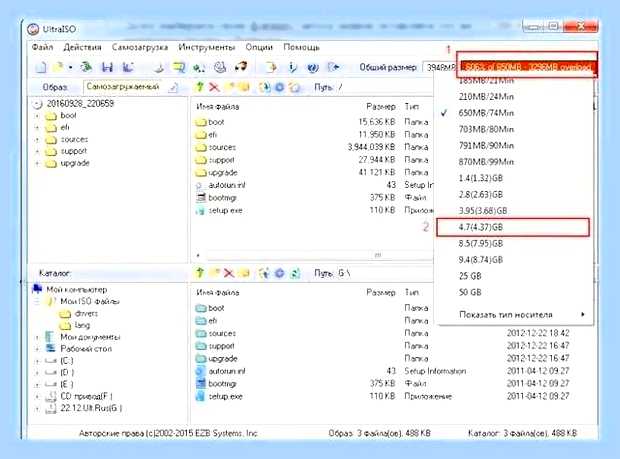This screenshot has height=459, width=620.
Task: Expand the (C:) drive node
Action: click(37, 361)
